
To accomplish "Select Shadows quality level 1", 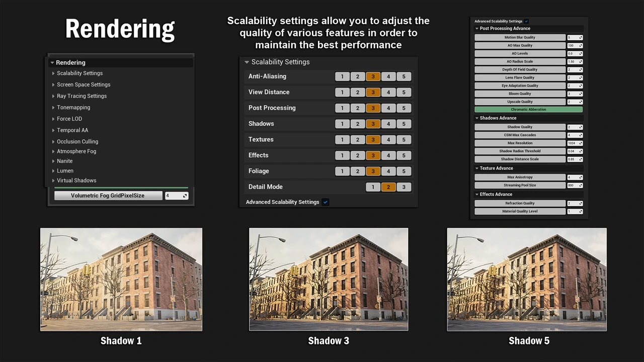I will tap(342, 124).
